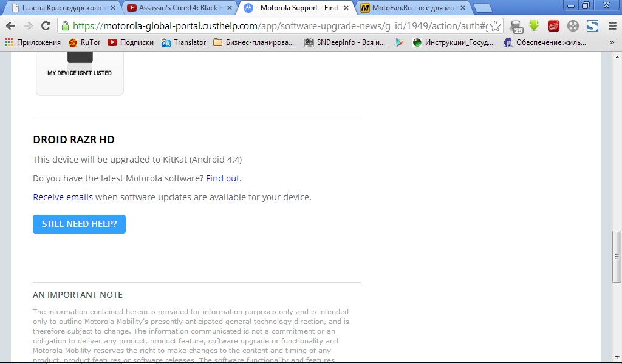The image size is (622, 364).
Task: Select the My Device Isn't Listed tile
Action: (80, 73)
